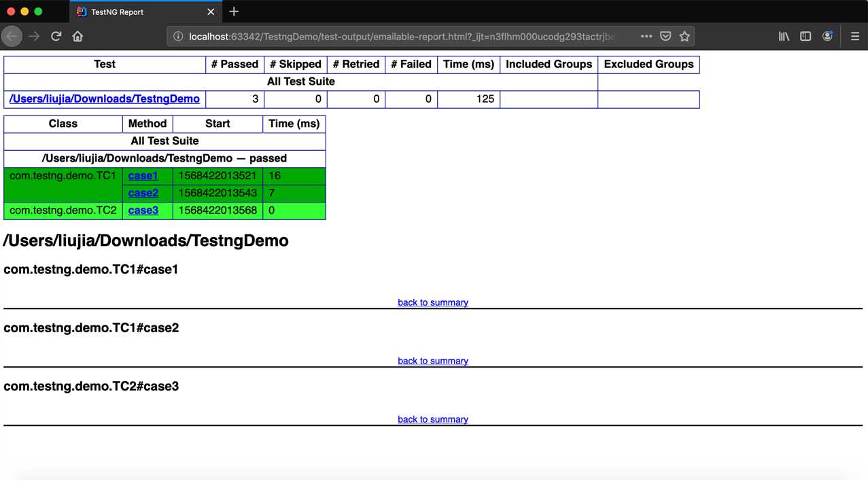Show site information icon in address bar
The height and width of the screenshot is (481, 868).
tap(178, 36)
